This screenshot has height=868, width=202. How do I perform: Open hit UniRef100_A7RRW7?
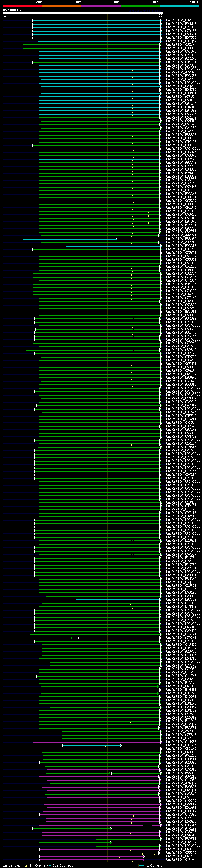(x=181, y=343)
